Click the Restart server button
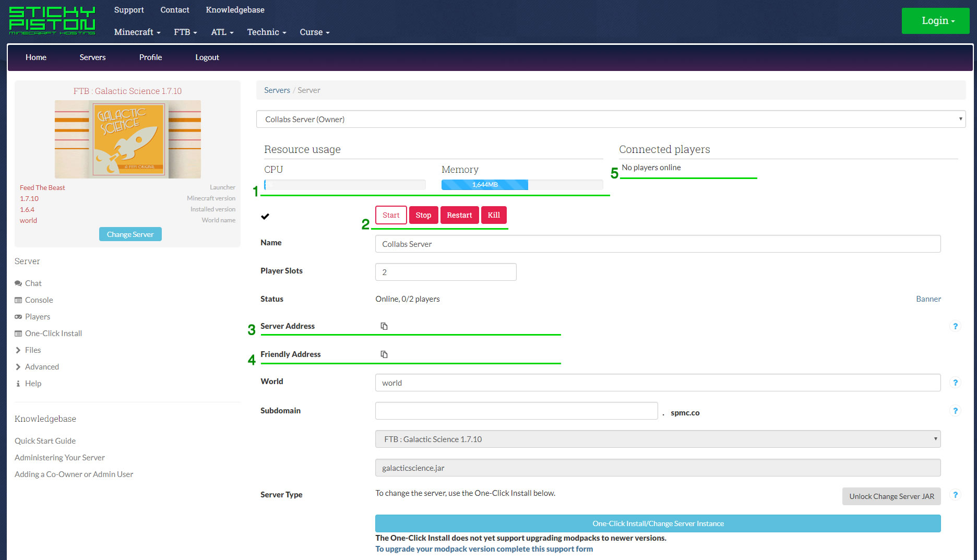 pyautogui.click(x=459, y=215)
